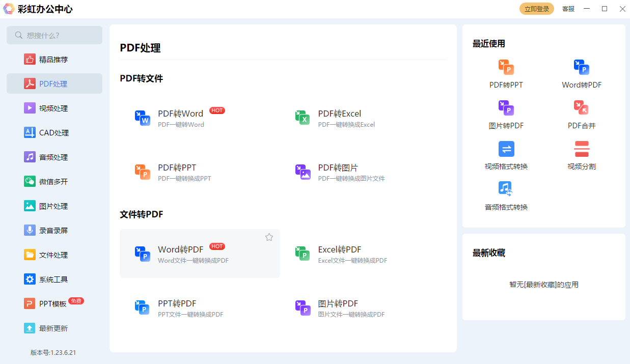
Task: Click 'PDF一键转换成图片文件' description
Action: [351, 179]
